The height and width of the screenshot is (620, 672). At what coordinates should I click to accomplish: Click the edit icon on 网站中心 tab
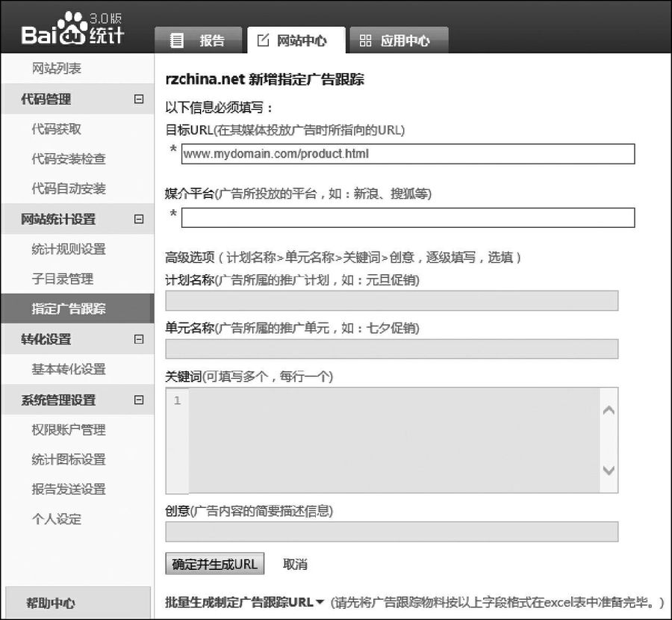[x=263, y=40]
